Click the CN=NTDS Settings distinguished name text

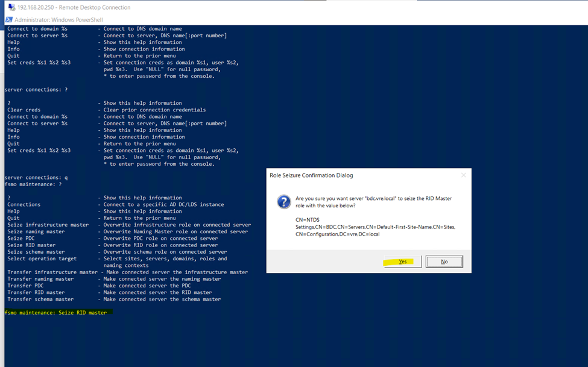click(x=375, y=227)
